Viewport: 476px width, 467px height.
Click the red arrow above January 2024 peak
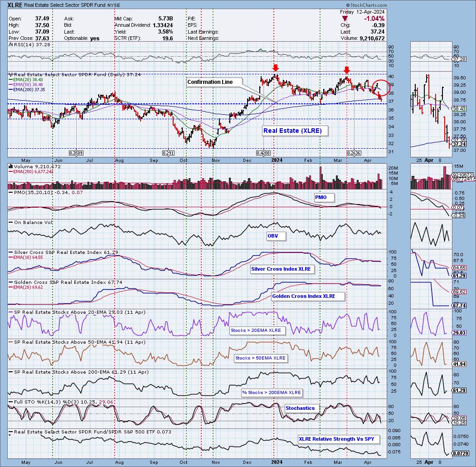[x=275, y=68]
